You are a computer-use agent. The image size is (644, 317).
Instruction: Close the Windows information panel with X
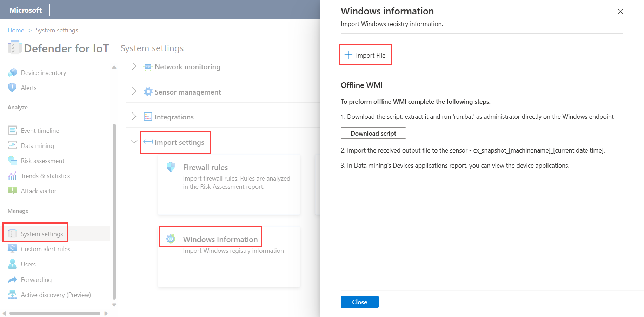[620, 12]
